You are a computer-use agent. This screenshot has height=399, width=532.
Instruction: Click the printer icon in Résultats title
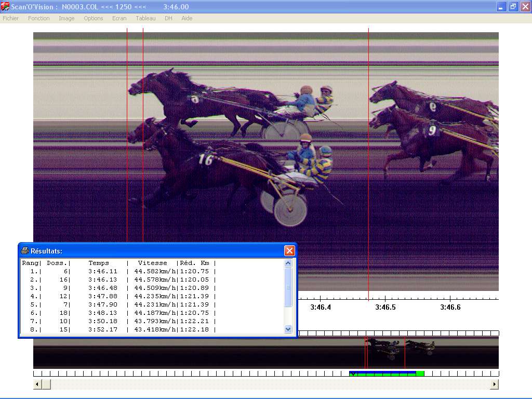click(x=25, y=251)
